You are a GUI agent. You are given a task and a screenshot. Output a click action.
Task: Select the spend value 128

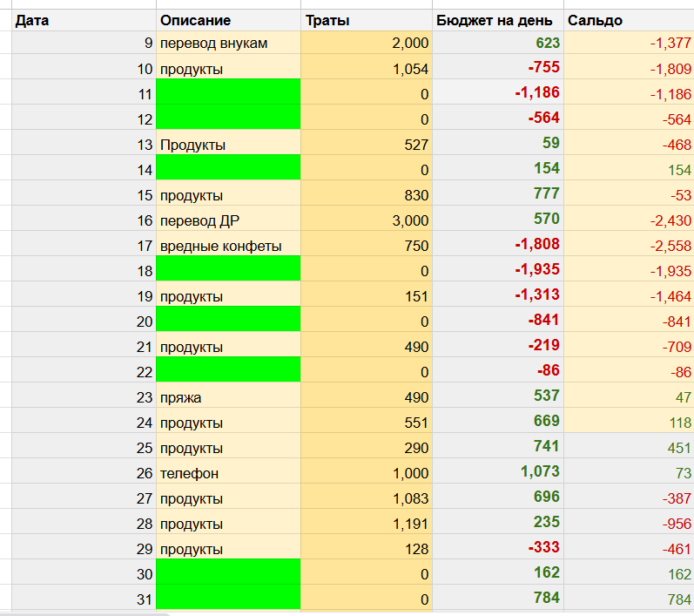click(x=367, y=548)
